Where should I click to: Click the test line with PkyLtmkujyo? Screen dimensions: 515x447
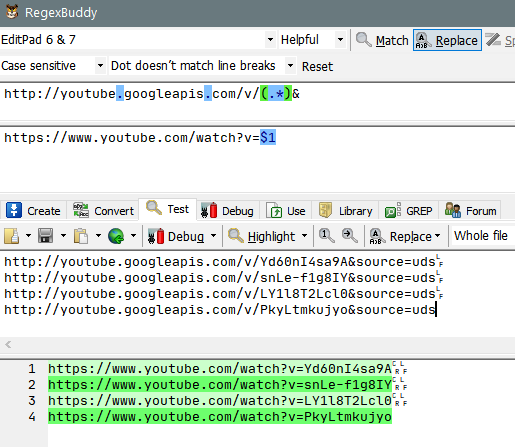click(220, 310)
